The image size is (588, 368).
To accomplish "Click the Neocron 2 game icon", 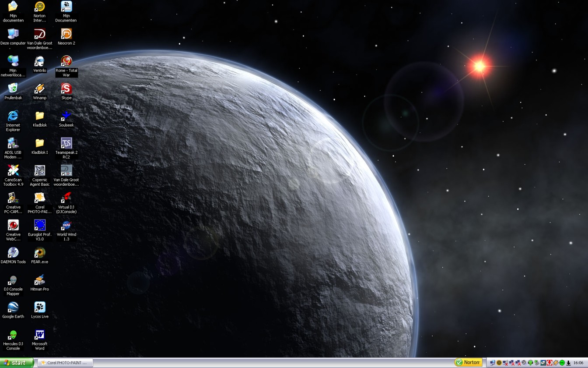I will (66, 34).
